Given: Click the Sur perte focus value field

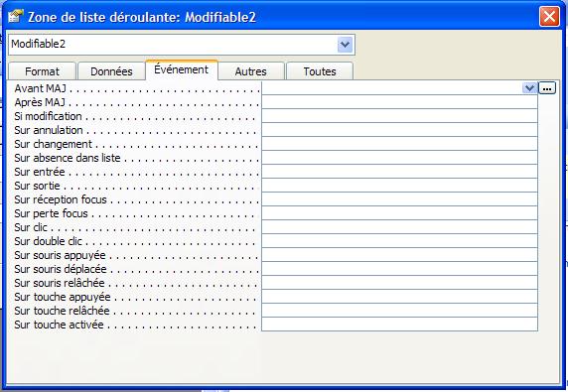Looking at the screenshot, I should (x=399, y=213).
